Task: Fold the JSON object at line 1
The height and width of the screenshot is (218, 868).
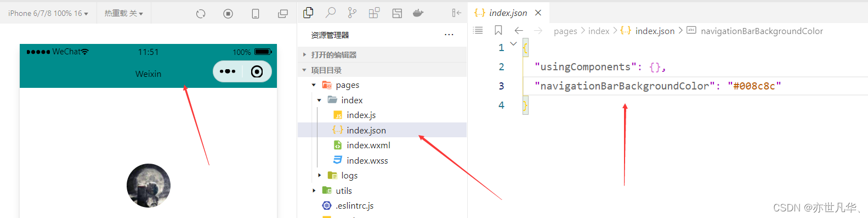Action: pos(513,44)
